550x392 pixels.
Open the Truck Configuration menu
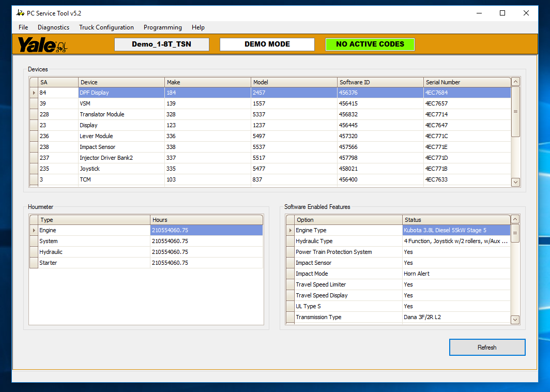tap(106, 27)
